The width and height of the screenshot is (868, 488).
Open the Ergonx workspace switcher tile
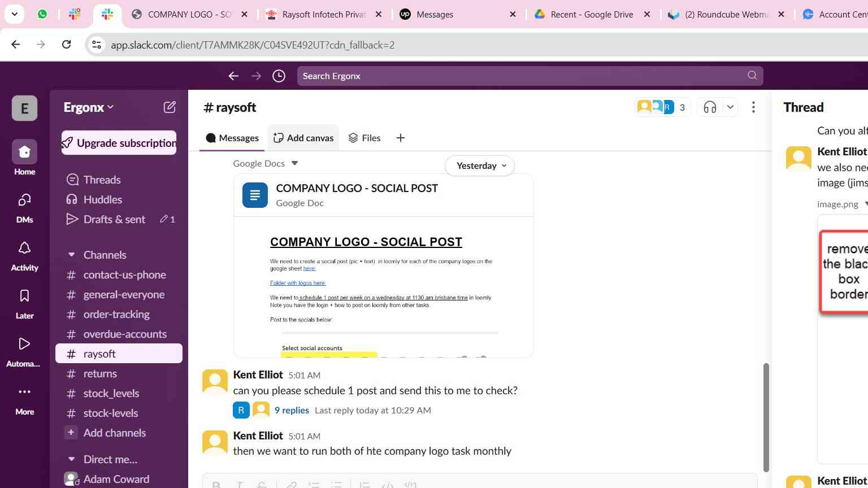24,108
